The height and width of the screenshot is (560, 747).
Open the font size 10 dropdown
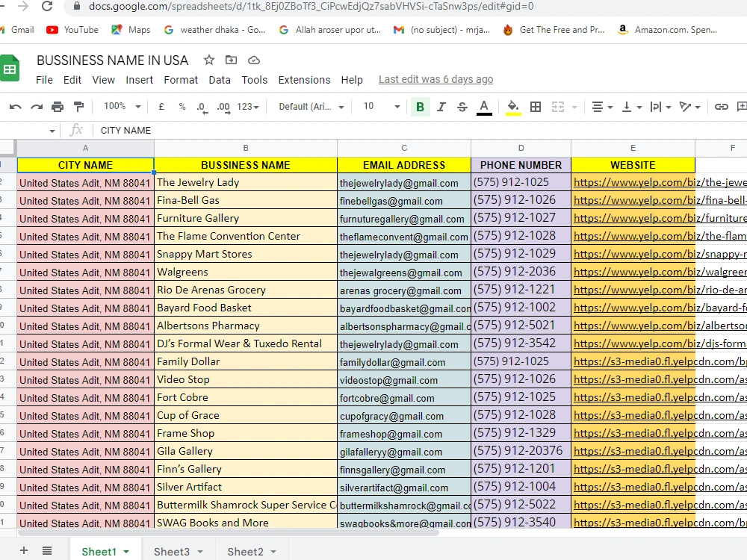coord(382,106)
